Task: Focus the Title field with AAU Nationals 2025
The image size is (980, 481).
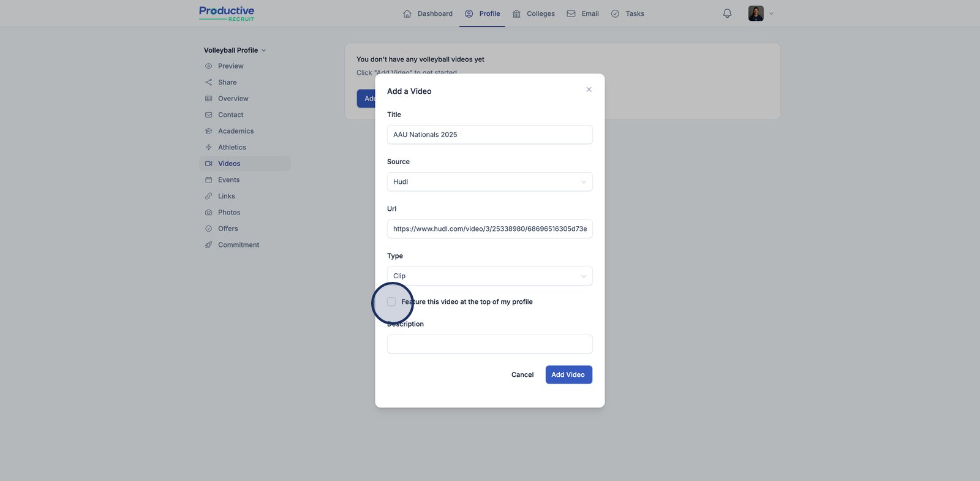Action: 489,135
